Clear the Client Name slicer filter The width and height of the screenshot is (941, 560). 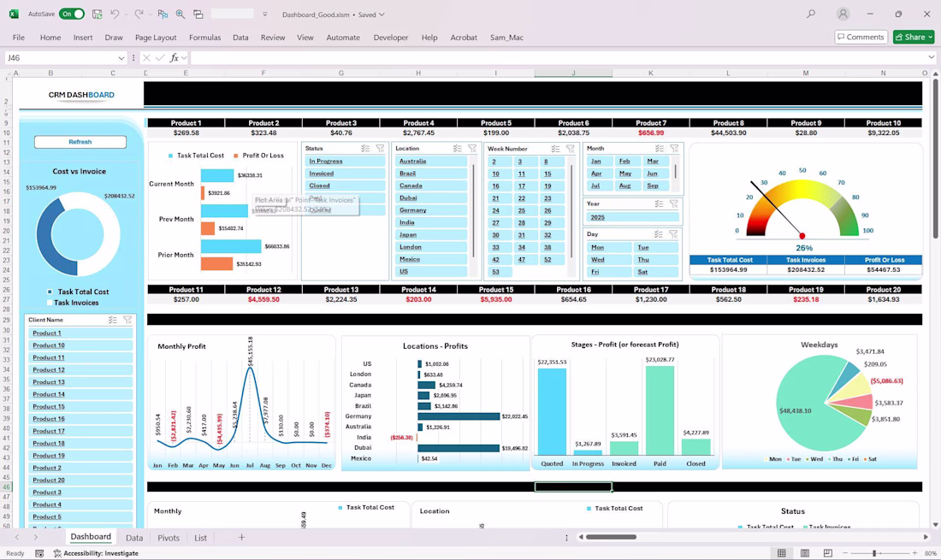tap(127, 320)
